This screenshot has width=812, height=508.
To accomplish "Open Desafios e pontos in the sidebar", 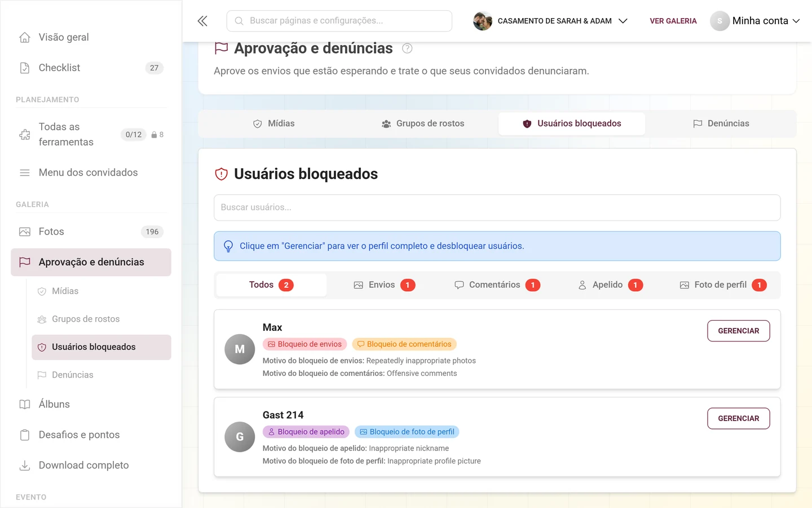I will point(91,435).
